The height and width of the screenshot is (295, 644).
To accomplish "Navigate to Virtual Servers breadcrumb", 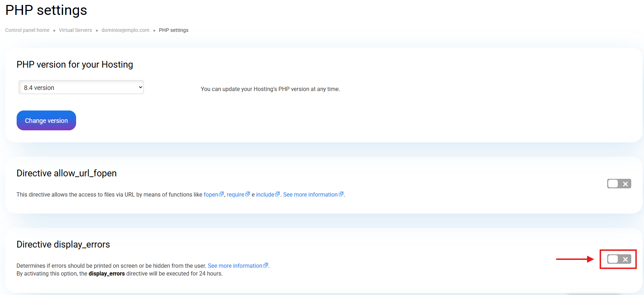I will pos(75,30).
